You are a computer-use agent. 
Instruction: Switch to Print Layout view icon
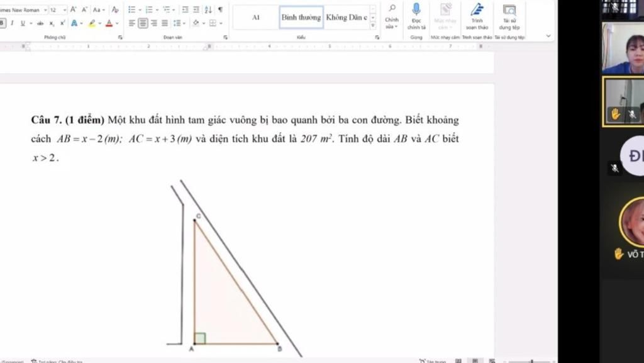click(475, 361)
